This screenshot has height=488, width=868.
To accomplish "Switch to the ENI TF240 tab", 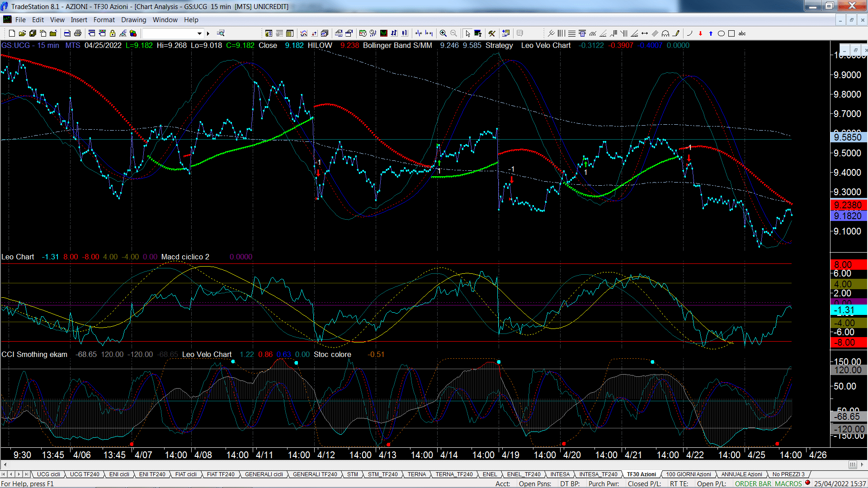I will point(152,474).
